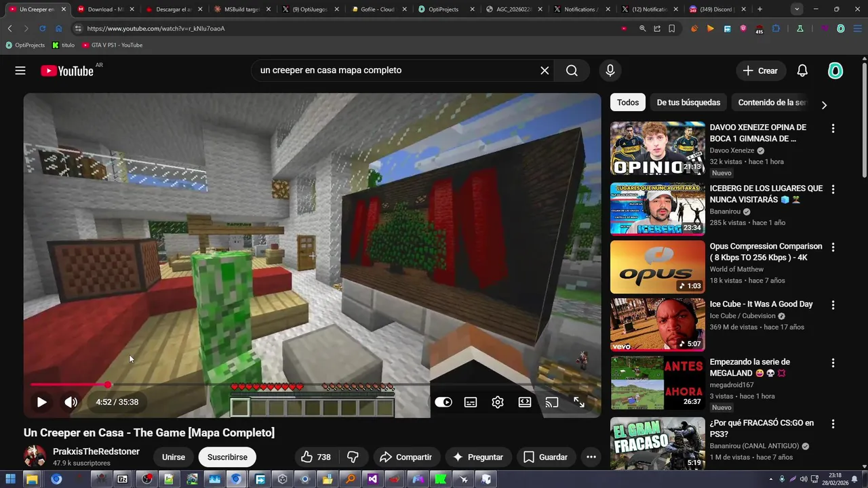Screen dimensions: 868x488
Task: Open the notifications bell
Action: pos(802,70)
